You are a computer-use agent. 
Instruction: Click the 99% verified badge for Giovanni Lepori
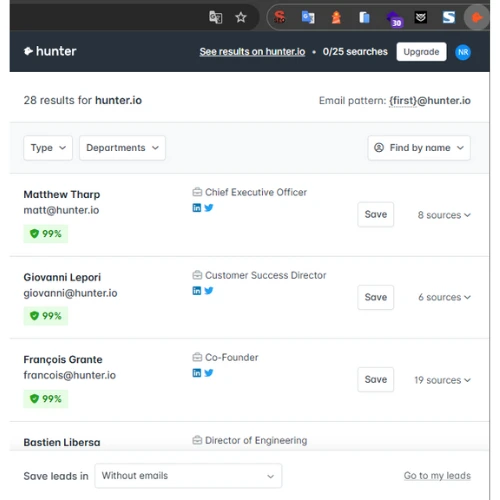coord(46,316)
